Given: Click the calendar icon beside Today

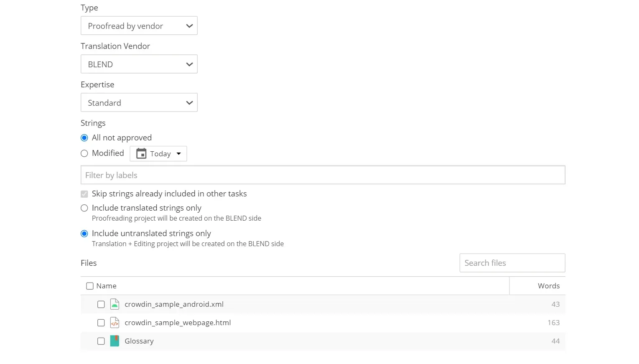Looking at the screenshot, I should [142, 153].
